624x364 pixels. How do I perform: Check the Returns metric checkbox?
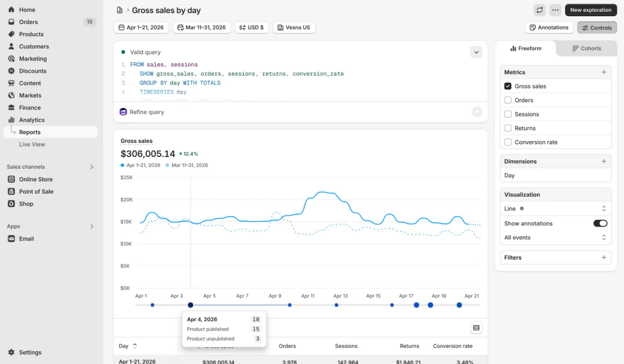click(x=508, y=128)
